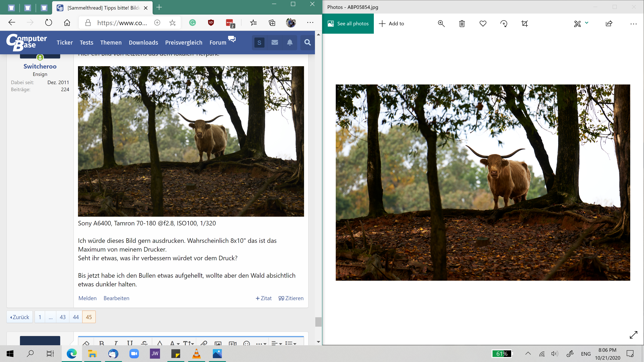The width and height of the screenshot is (644, 362).
Task: Insert a hyperlink in the reply editor
Action: [204, 344]
